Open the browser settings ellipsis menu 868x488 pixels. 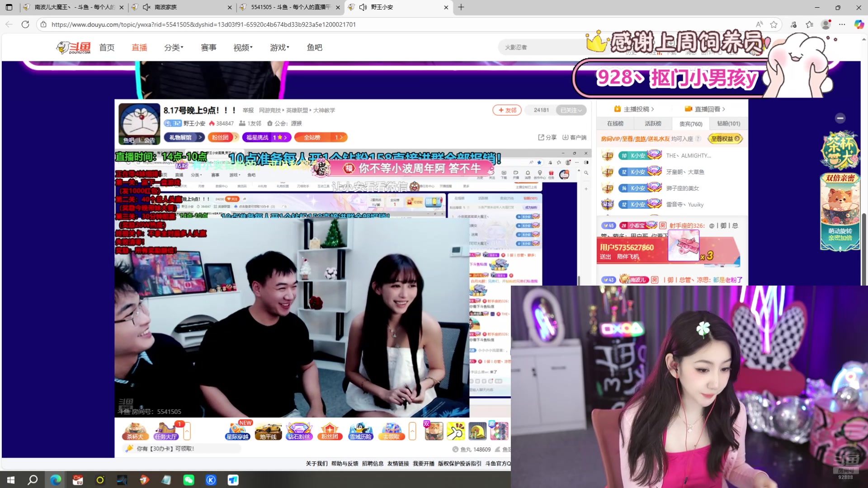click(x=842, y=24)
